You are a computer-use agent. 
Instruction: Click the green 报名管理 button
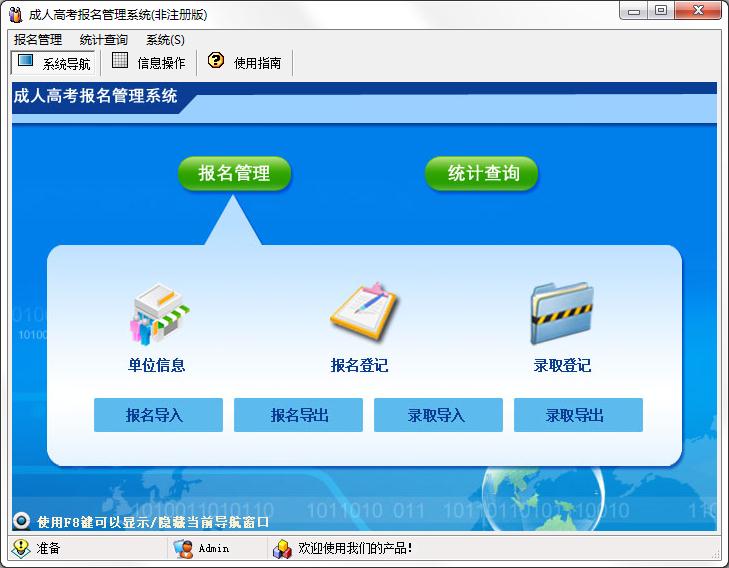(x=234, y=173)
